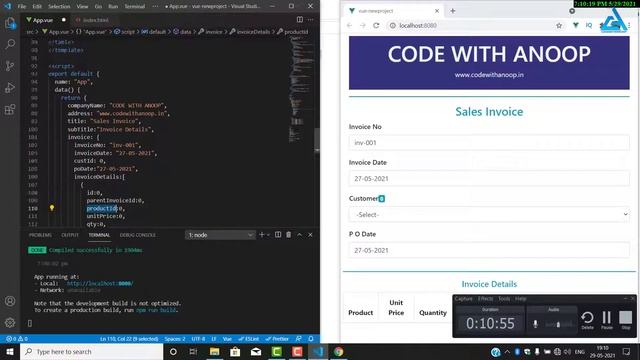
Task: Mute the recorder microphone
Action: point(536,324)
